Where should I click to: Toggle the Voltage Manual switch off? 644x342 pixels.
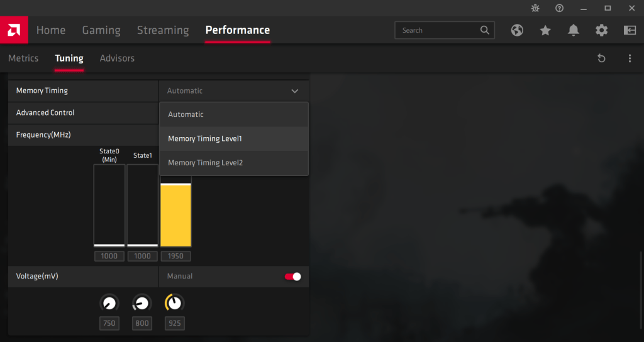293,277
